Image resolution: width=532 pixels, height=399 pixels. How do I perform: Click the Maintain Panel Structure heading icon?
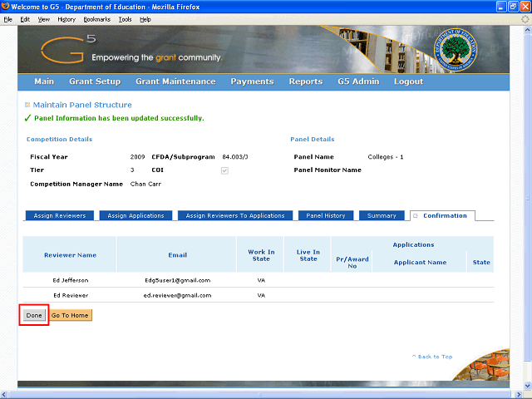(x=27, y=105)
